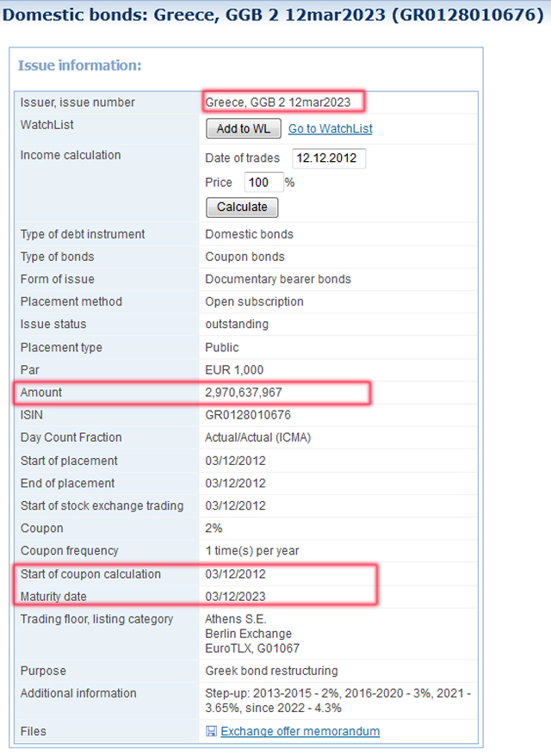Click the issuer value Greece, GGB 2 12mar2023
The height and width of the screenshot is (756, 551).
(x=277, y=102)
